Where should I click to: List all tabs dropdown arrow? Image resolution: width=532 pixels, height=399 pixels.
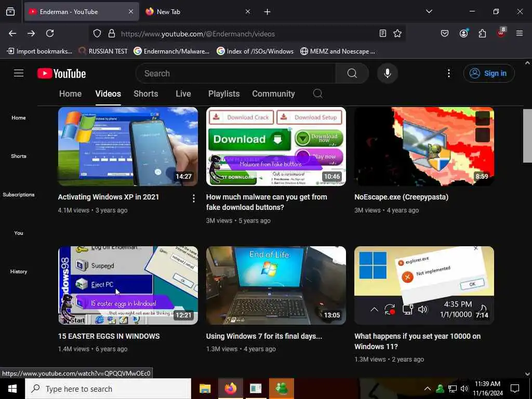point(429,11)
